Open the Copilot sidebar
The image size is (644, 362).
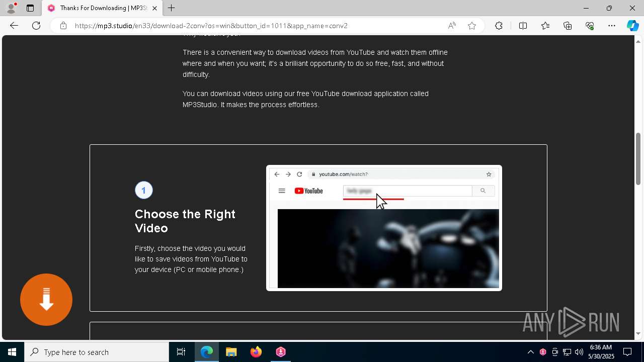click(x=632, y=26)
